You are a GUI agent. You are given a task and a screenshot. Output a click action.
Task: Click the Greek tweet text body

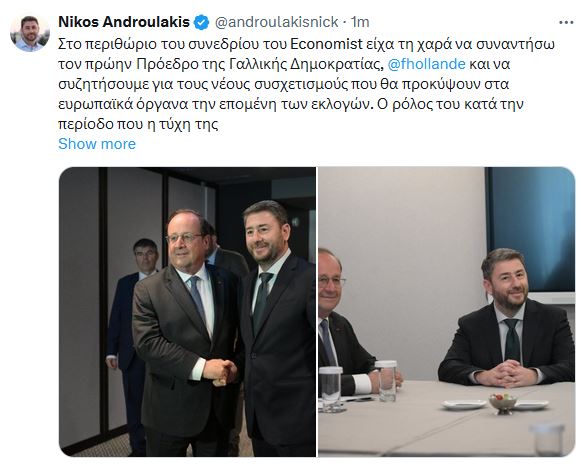[x=306, y=84]
